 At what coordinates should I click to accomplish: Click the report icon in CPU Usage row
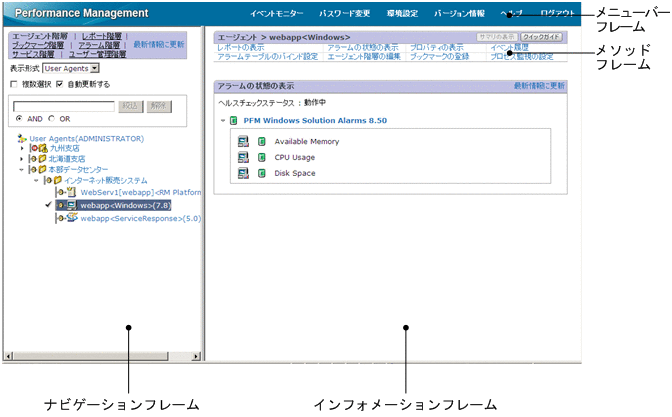coord(243,157)
